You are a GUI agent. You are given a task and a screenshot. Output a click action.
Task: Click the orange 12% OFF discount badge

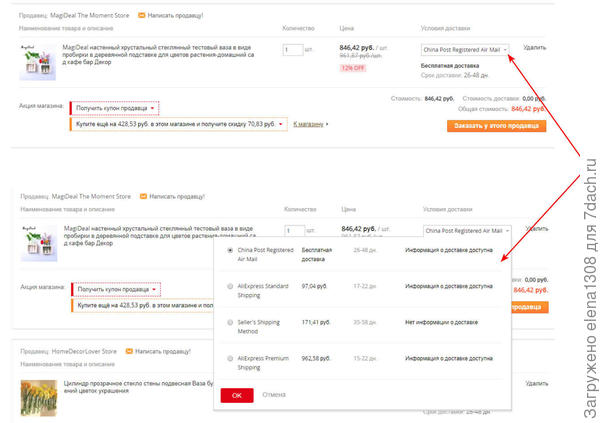tap(354, 68)
